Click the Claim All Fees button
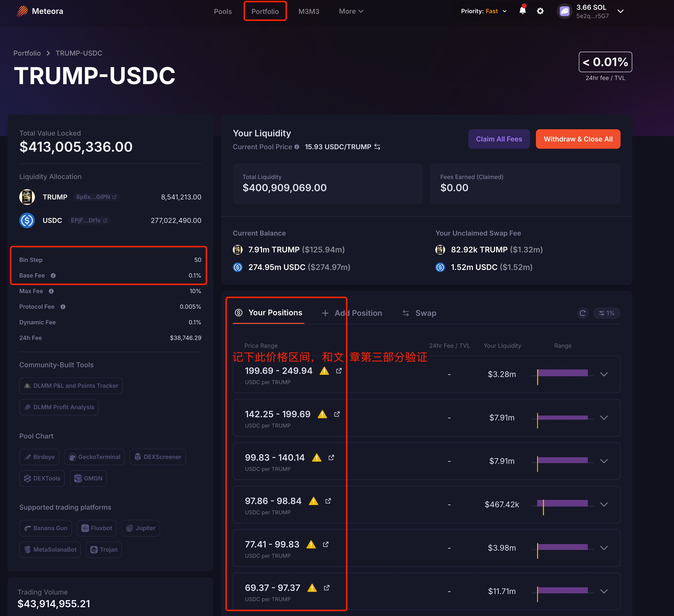 point(499,139)
